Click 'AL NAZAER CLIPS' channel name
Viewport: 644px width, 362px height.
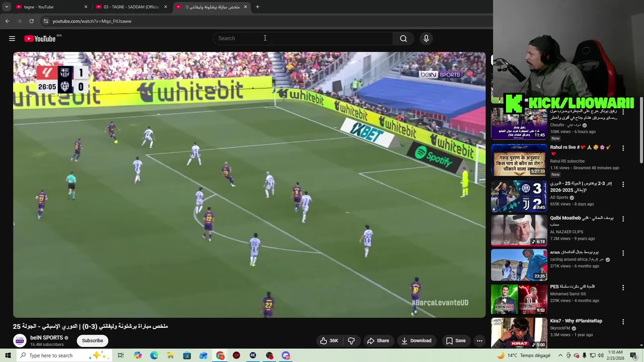(x=567, y=232)
